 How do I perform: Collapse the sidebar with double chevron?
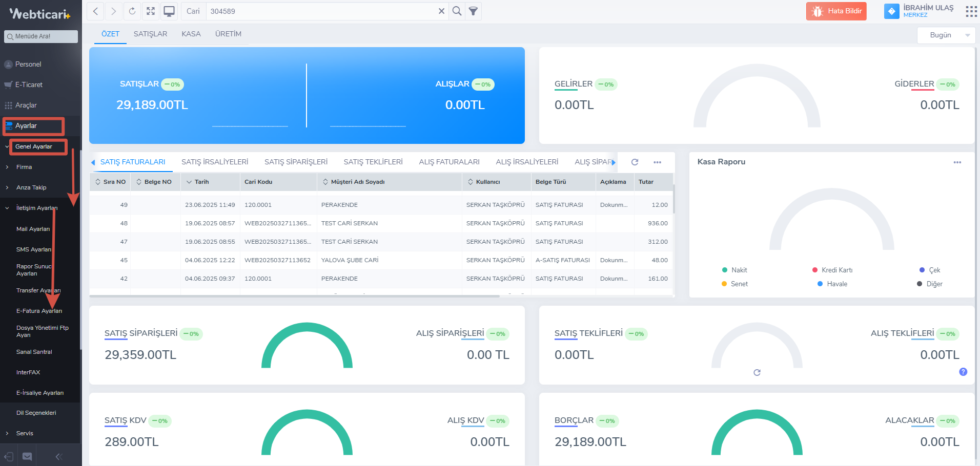[59, 456]
